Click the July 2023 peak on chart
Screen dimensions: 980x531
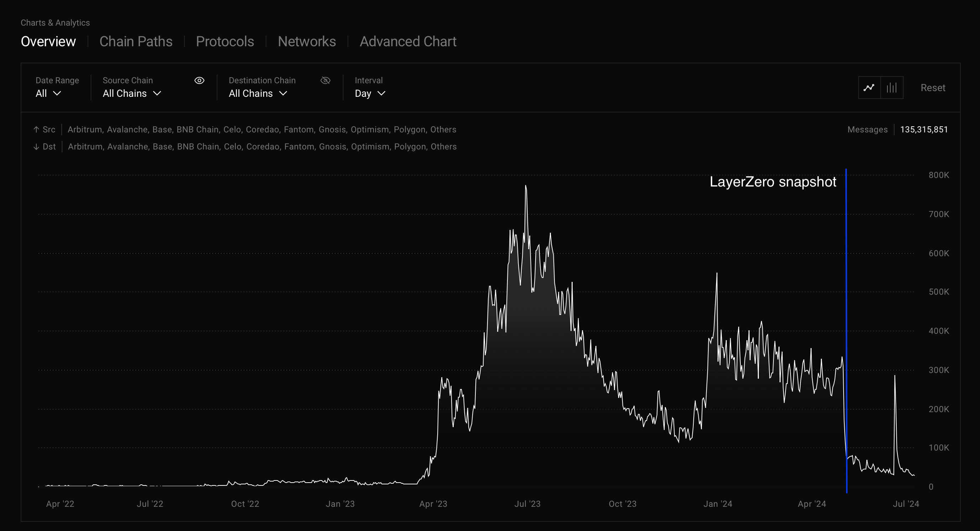coord(526,186)
